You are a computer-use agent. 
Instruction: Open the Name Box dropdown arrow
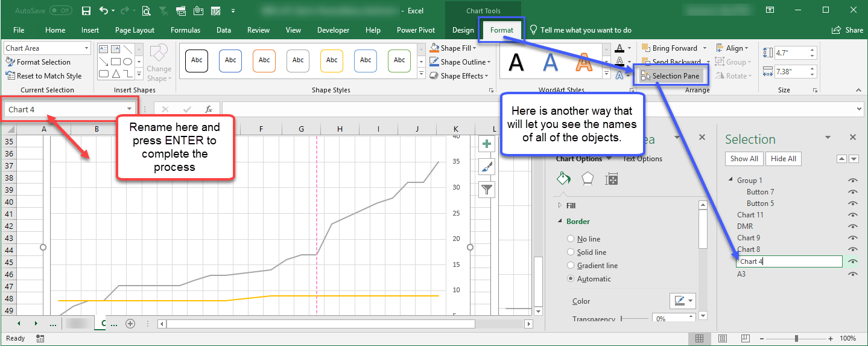(129, 109)
